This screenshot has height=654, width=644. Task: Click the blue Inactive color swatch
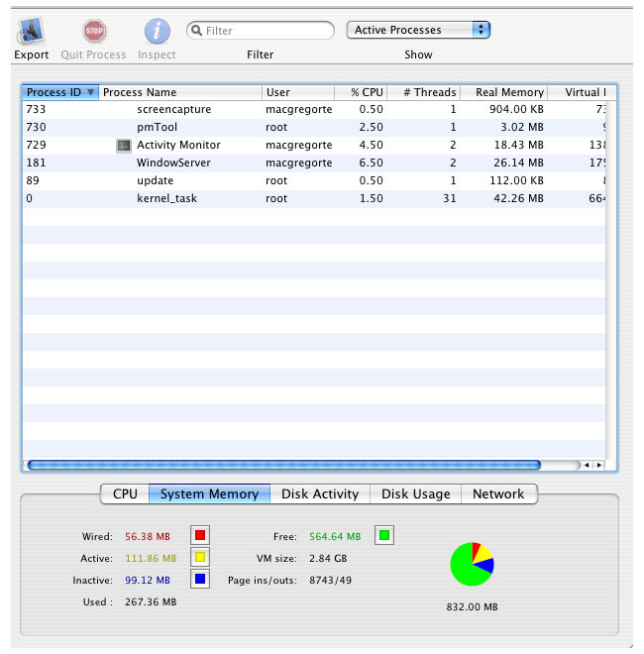[199, 580]
